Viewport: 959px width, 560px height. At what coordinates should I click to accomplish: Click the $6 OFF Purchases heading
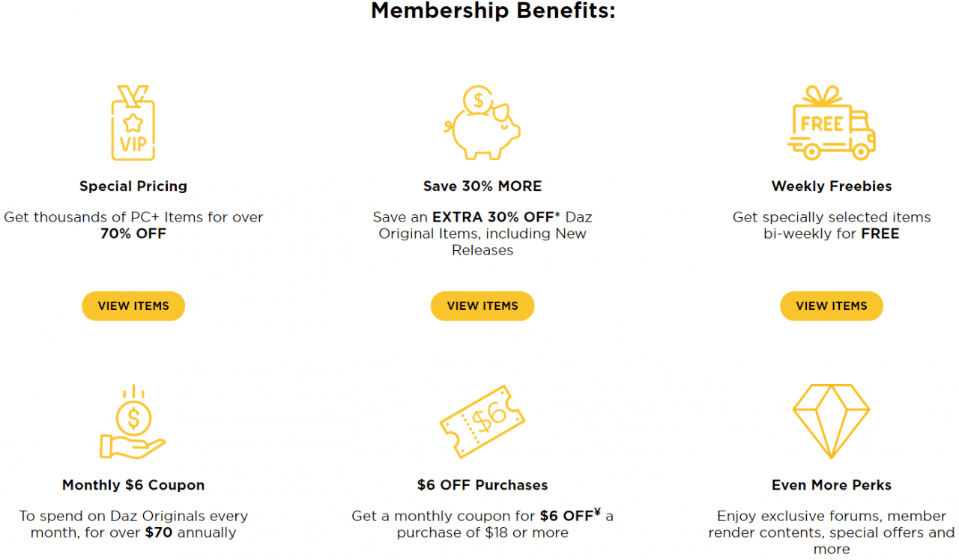click(482, 484)
